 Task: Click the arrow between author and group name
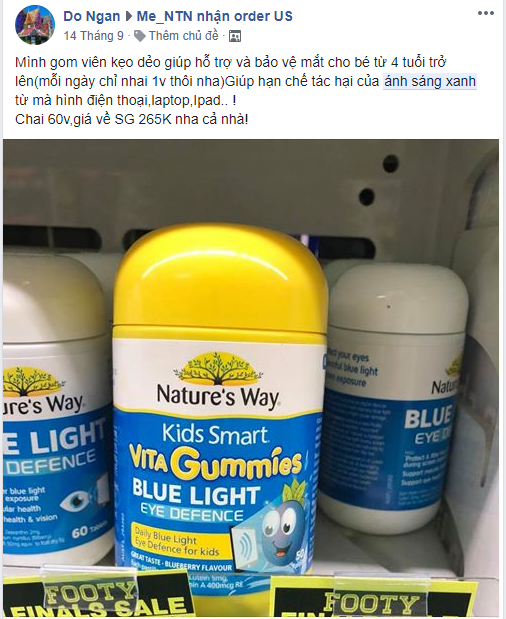coord(128,17)
